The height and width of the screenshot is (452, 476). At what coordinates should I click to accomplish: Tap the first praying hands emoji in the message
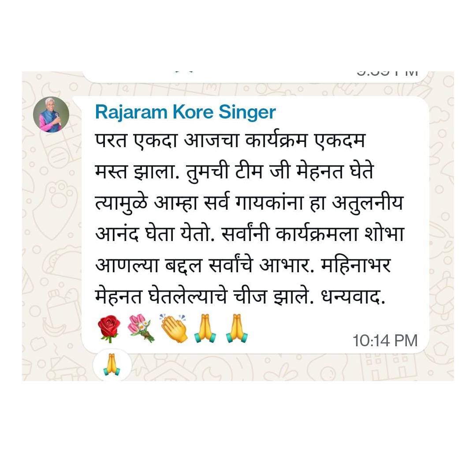coord(205,329)
